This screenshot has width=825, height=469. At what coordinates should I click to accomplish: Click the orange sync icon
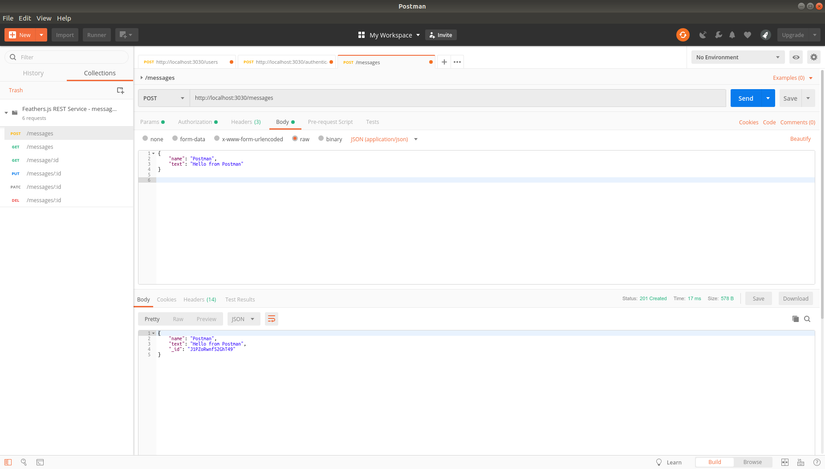point(682,35)
